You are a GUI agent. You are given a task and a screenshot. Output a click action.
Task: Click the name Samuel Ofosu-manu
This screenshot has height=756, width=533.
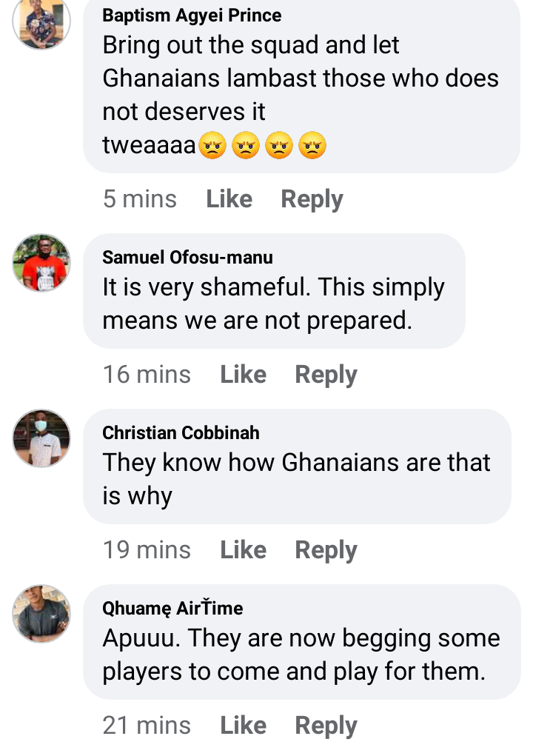(187, 258)
